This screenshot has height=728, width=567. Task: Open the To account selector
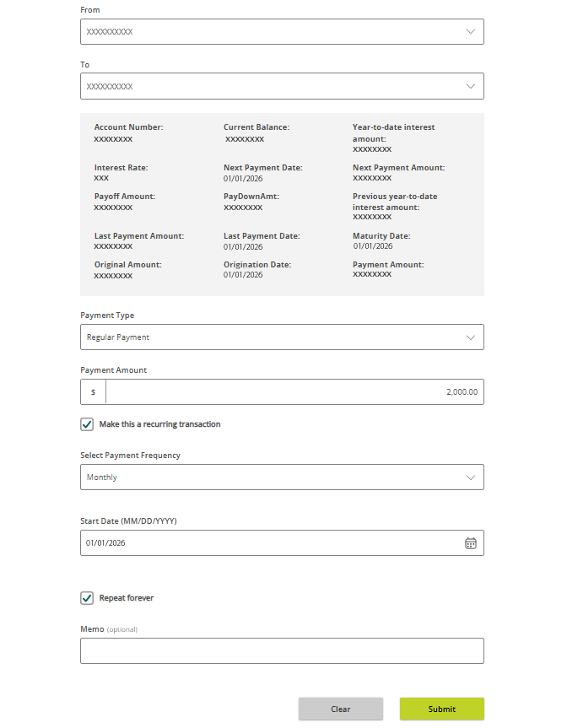[282, 86]
